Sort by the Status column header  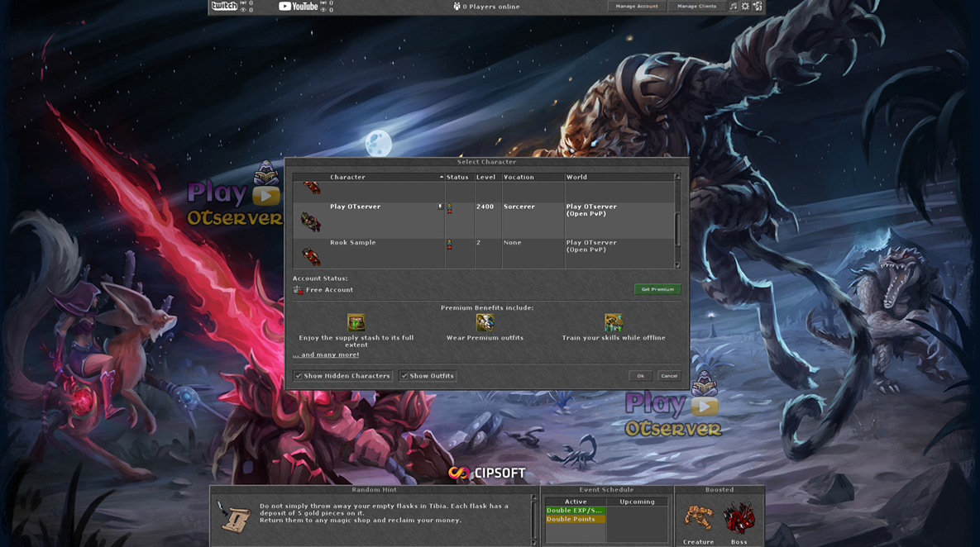click(x=459, y=178)
